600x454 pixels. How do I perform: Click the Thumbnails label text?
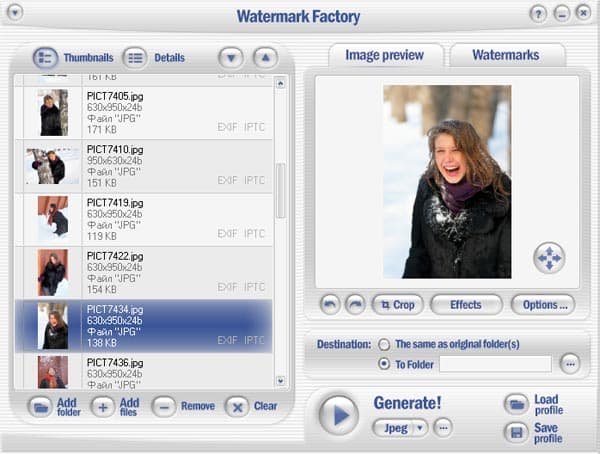pos(88,58)
